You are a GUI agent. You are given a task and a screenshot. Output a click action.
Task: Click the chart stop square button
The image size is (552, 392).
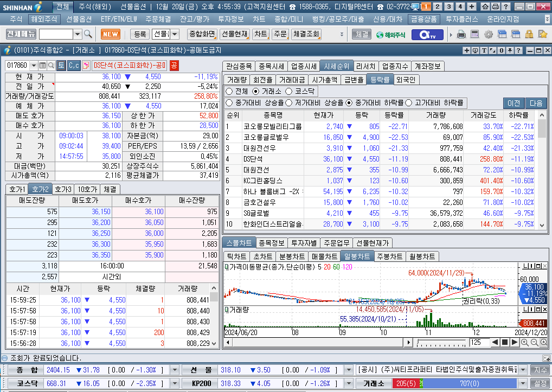[x=504, y=342]
